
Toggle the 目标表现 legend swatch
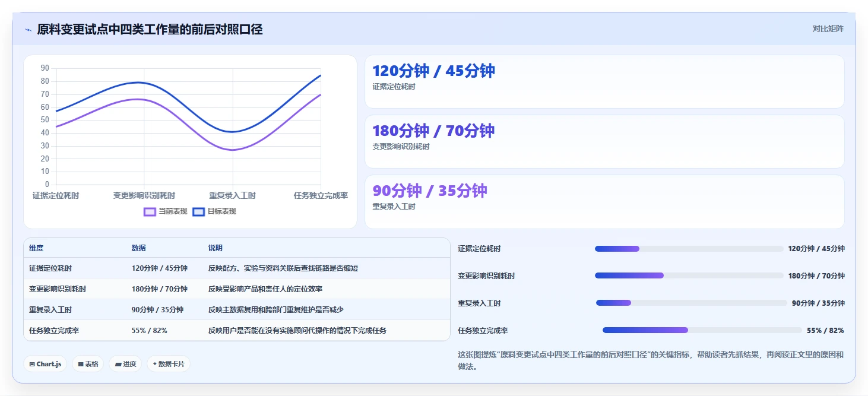tap(198, 211)
